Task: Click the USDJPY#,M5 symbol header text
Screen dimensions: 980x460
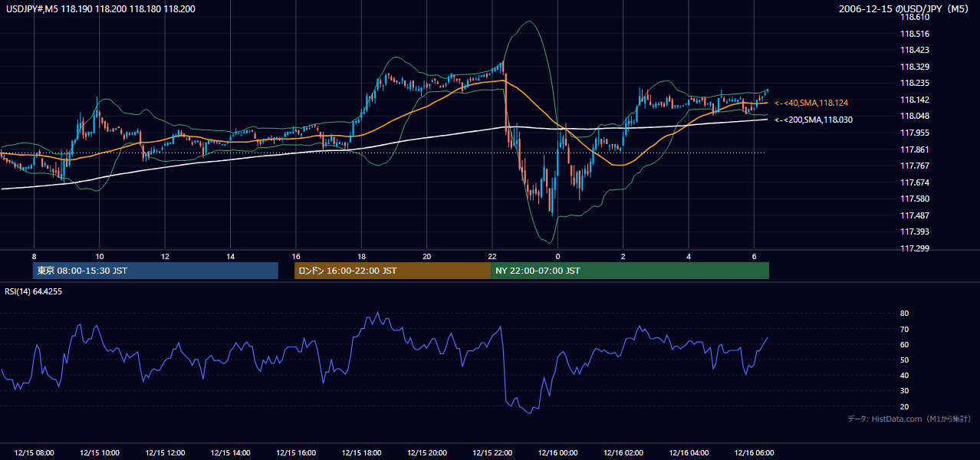Action: 100,8
